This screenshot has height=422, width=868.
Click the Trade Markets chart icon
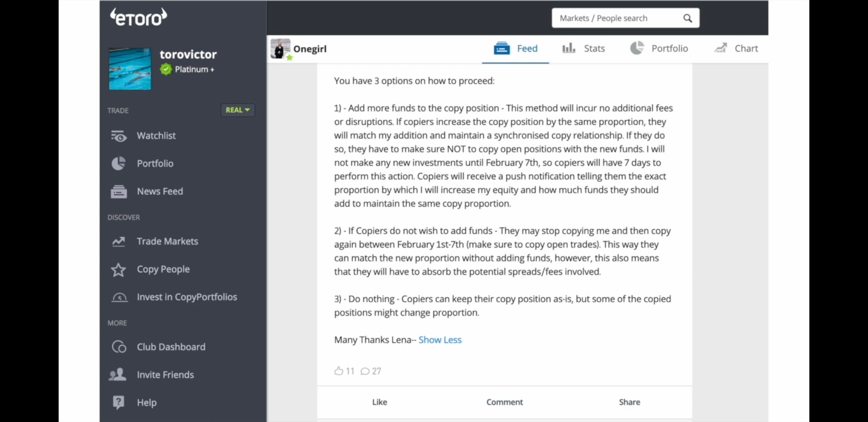(118, 241)
